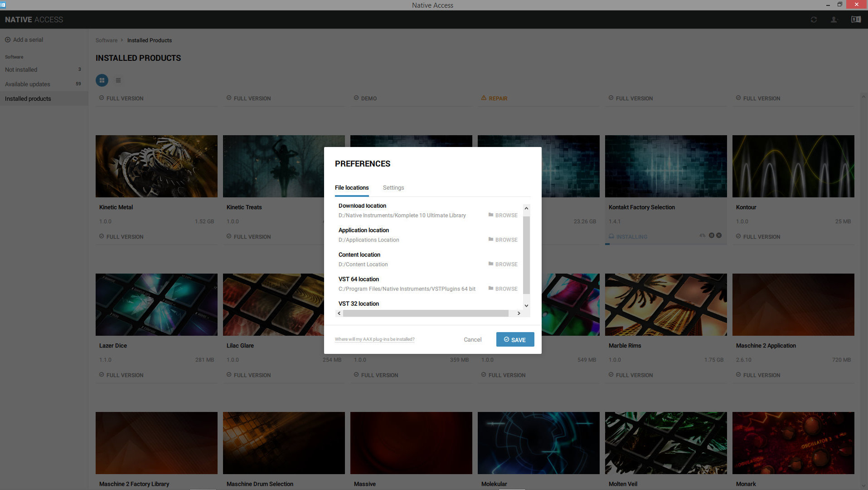Image resolution: width=868 pixels, height=490 pixels.
Task: Save the preferences
Action: (515, 339)
